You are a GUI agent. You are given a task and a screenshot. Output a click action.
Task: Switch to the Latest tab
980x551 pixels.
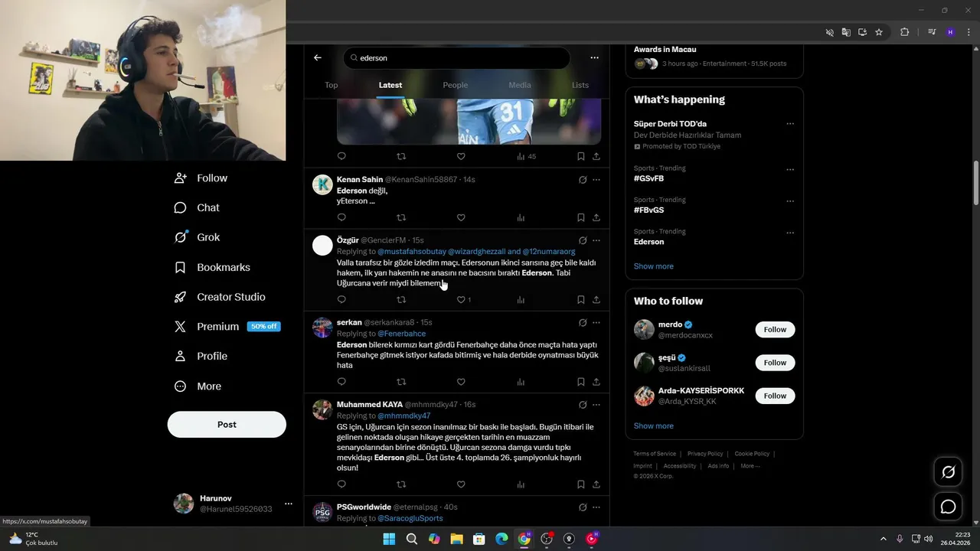[x=390, y=85]
